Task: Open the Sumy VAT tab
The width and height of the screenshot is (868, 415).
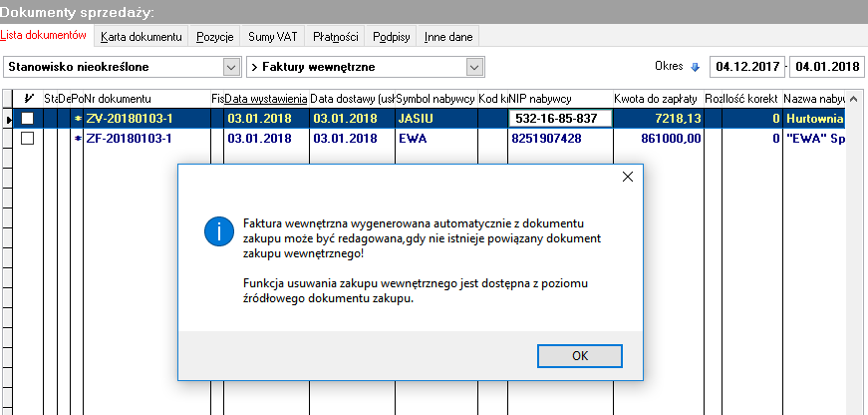Action: click(x=272, y=37)
